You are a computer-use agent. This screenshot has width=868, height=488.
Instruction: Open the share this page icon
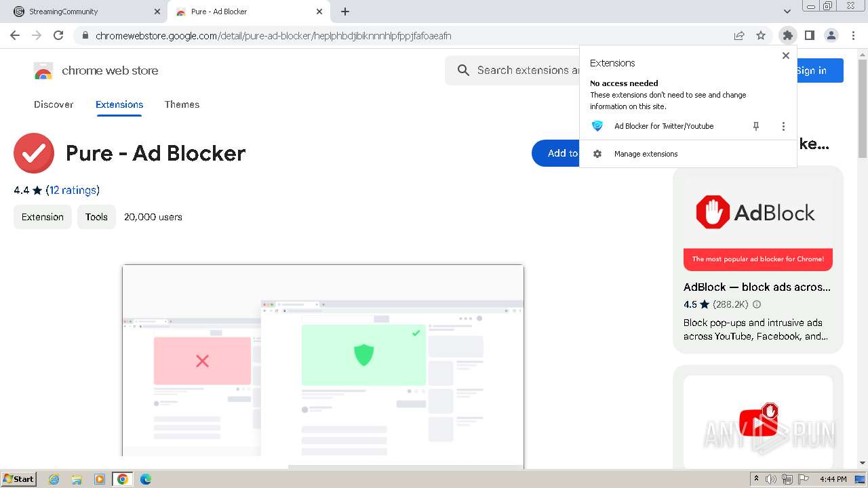point(739,35)
